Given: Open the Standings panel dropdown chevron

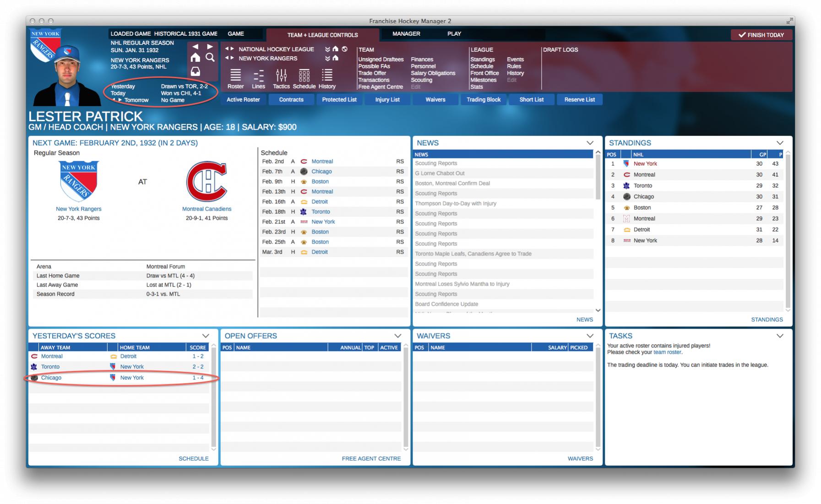Looking at the screenshot, I should (780, 143).
